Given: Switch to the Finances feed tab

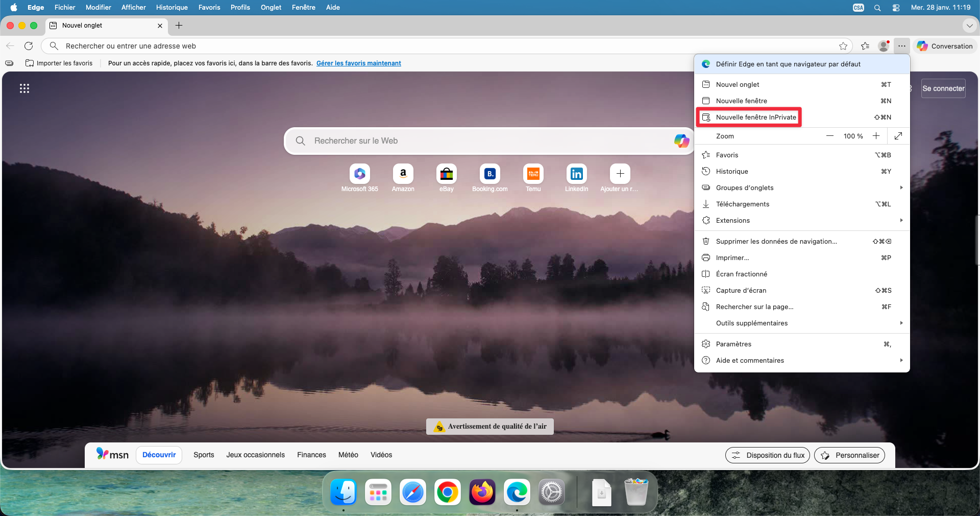Looking at the screenshot, I should (x=311, y=455).
